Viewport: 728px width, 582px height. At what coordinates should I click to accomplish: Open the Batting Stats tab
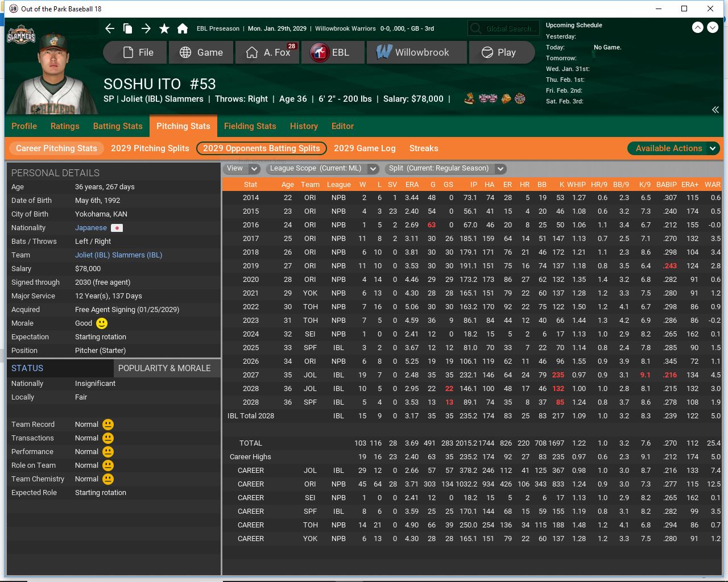118,126
